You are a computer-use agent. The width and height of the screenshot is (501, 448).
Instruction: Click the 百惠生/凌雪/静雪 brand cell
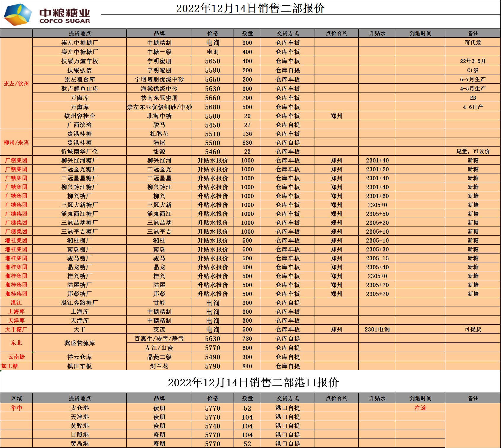click(159, 339)
